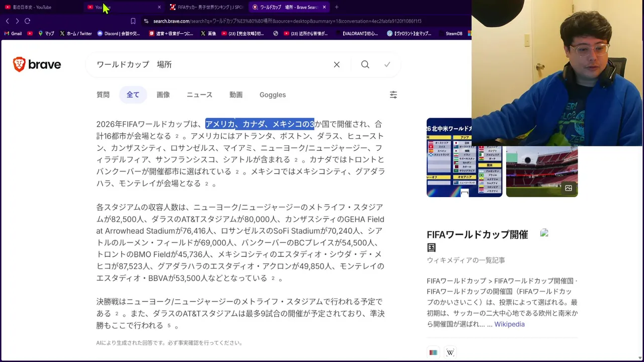Open the Discord bookmark
This screenshot has width=644, height=362.
(x=119, y=34)
